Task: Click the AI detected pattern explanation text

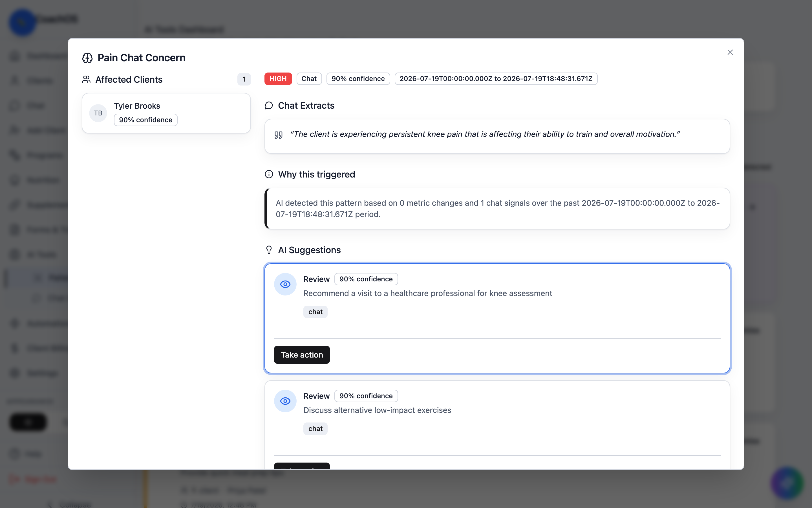Action: coord(497,209)
